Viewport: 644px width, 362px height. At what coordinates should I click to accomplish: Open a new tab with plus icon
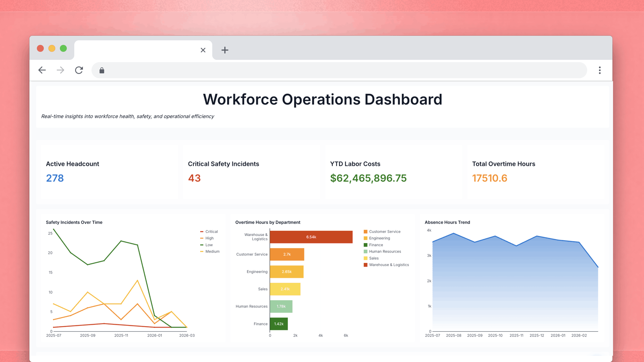click(225, 50)
